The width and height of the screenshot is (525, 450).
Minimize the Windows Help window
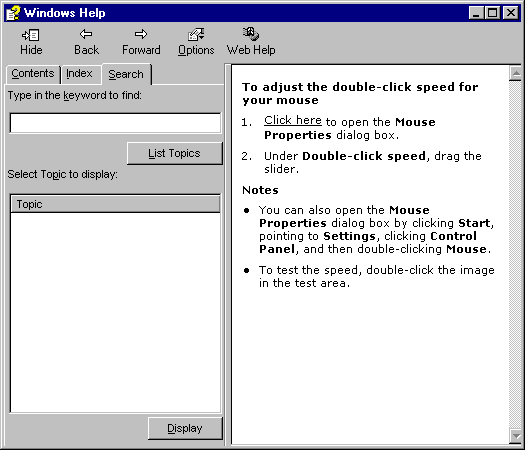(x=476, y=13)
